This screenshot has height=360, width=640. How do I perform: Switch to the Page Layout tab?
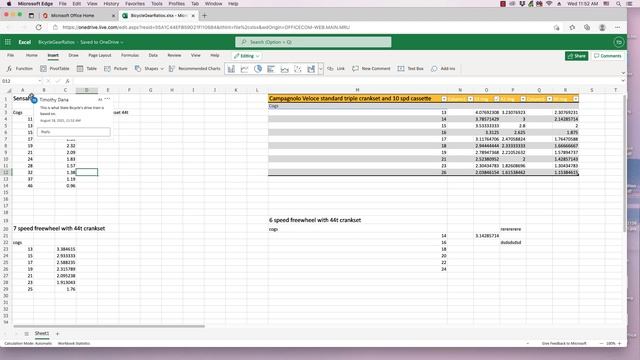pyautogui.click(x=100, y=56)
